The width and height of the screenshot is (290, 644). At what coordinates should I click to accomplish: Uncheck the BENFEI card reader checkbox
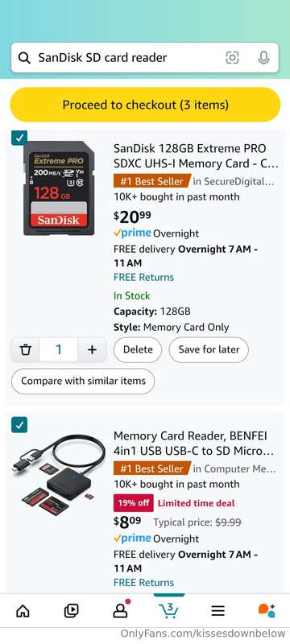19,425
